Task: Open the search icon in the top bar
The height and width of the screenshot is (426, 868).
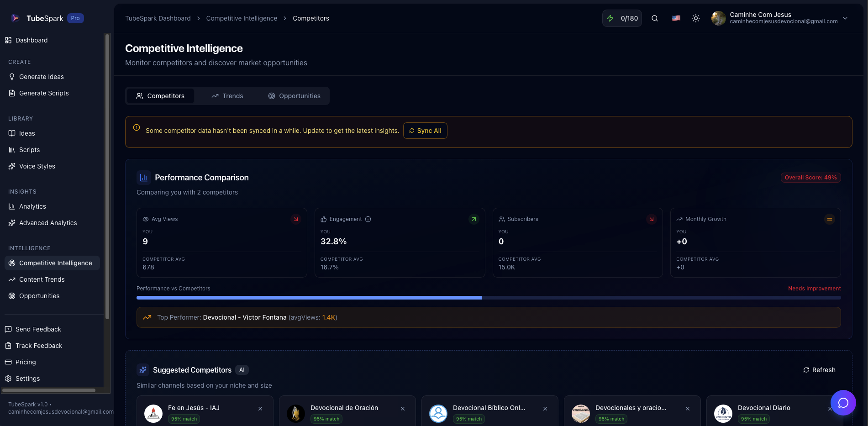Action: click(x=655, y=18)
